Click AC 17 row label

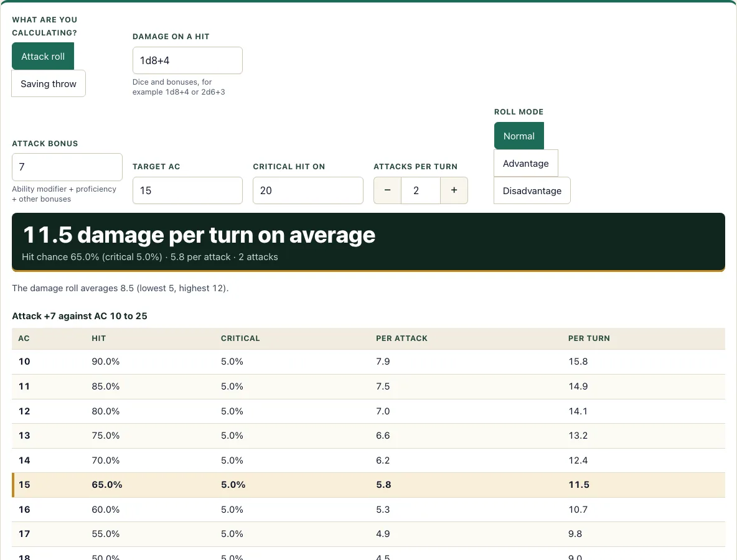tap(24, 534)
